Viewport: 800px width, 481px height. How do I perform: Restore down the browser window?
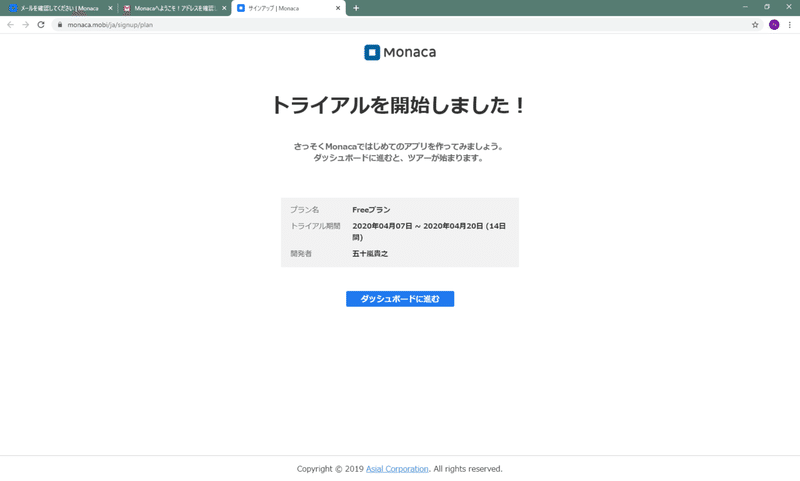click(767, 7)
